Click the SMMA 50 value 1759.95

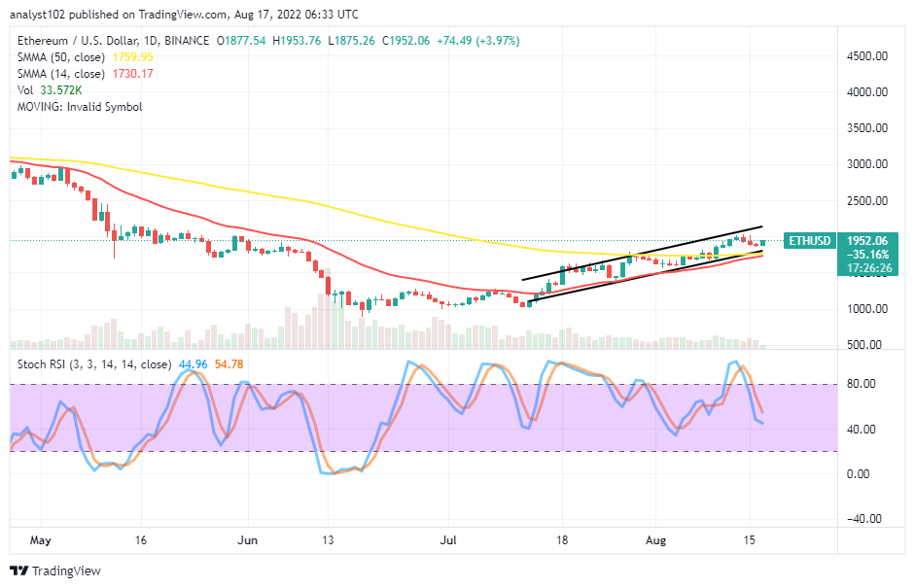(133, 57)
